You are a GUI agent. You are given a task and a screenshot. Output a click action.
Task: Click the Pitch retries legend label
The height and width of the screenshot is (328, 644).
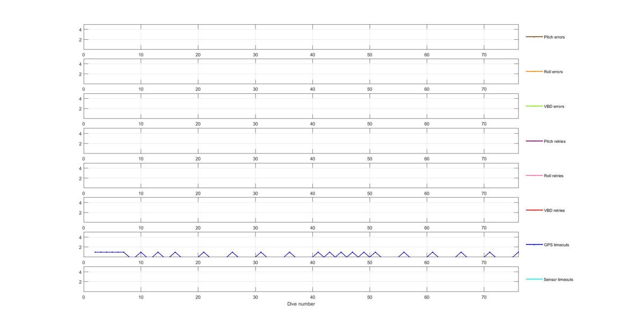tap(554, 141)
